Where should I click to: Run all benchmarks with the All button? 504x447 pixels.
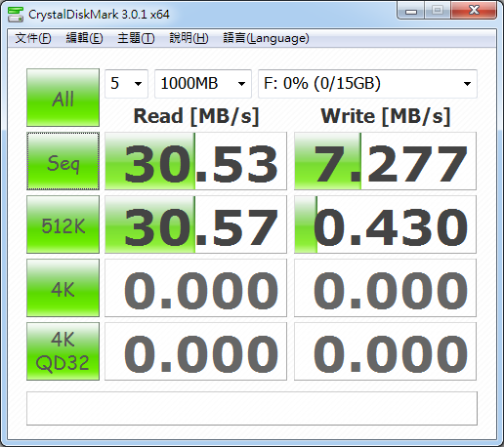pos(63,98)
